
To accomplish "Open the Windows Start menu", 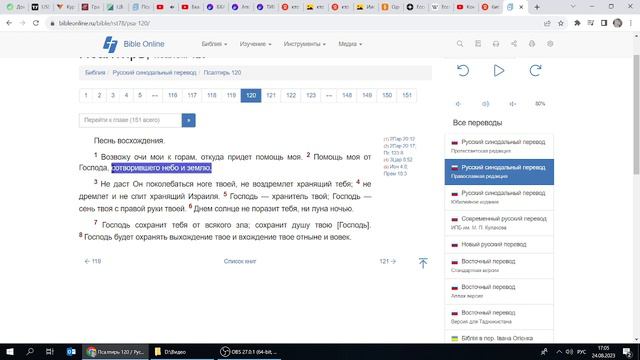I will pos(10,352).
